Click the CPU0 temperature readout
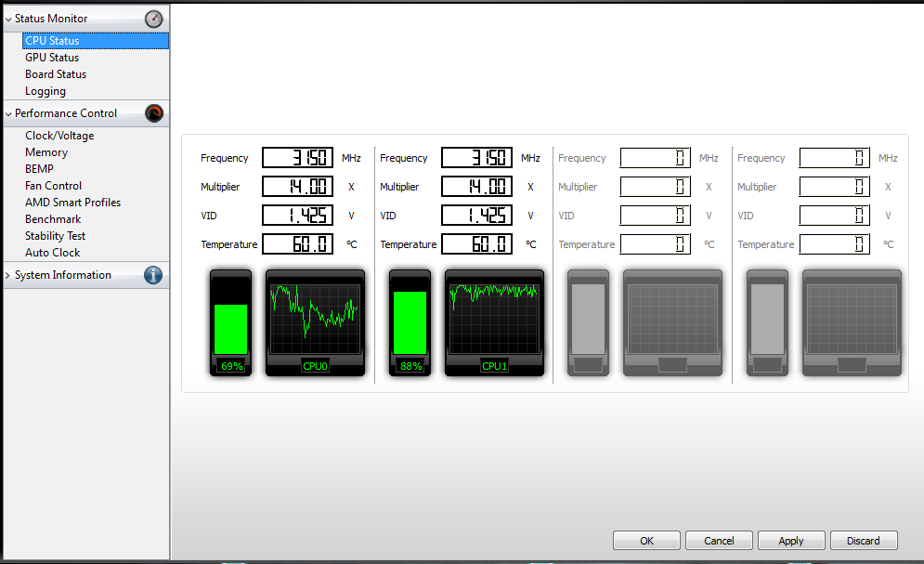This screenshot has height=564, width=924. pos(297,244)
